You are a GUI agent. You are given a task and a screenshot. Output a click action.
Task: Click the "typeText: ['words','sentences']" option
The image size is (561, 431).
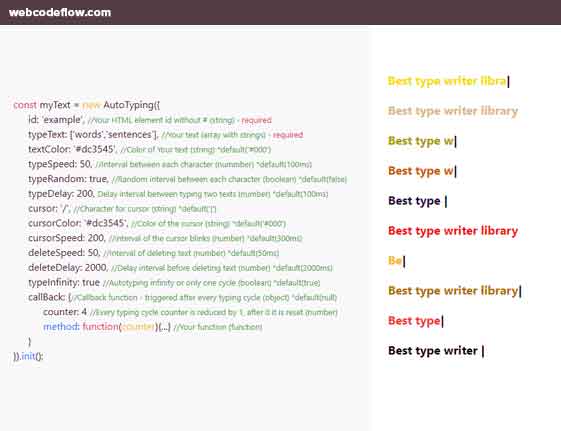[93, 135]
